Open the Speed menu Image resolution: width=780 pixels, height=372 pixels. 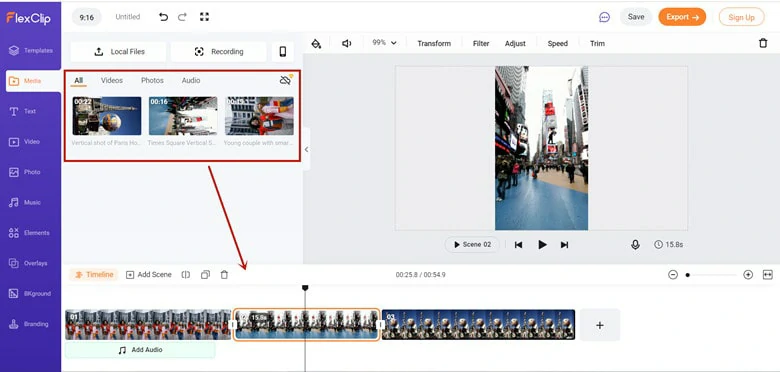point(558,44)
